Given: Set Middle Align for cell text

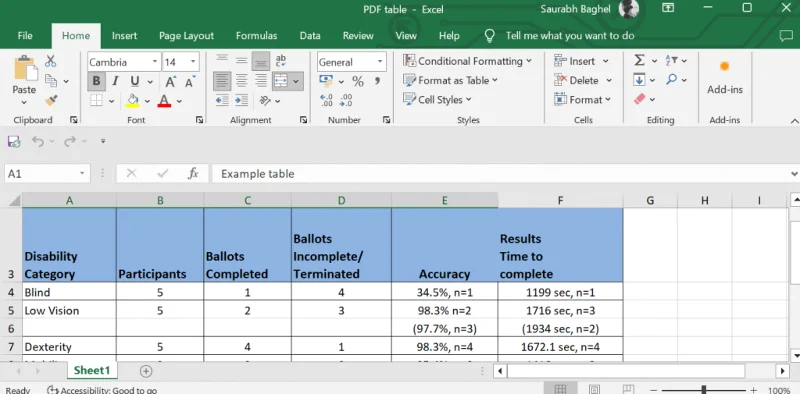Looking at the screenshot, I should 241,61.
